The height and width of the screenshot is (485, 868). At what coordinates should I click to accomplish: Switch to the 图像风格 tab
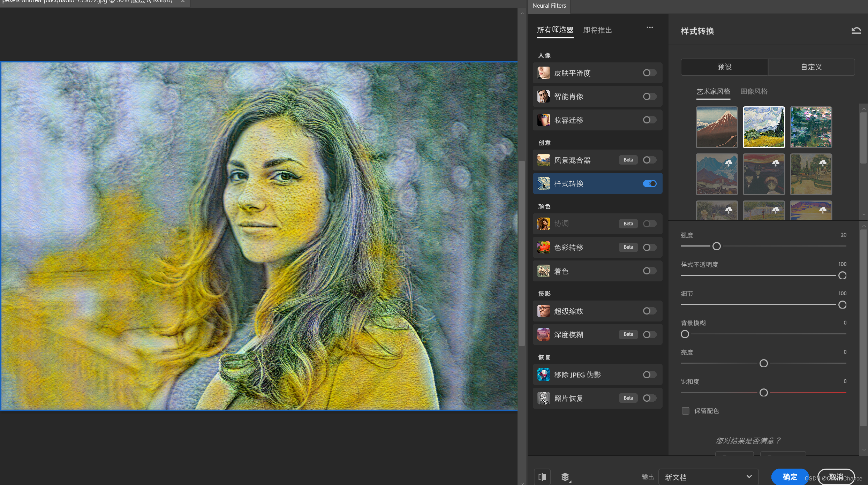[x=754, y=91]
